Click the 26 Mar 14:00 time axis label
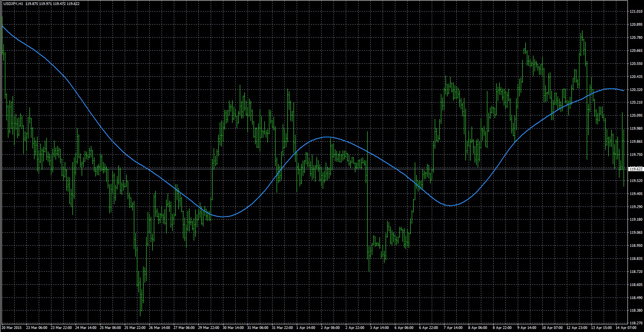Viewport: 644px width, 332px height. click(x=160, y=329)
